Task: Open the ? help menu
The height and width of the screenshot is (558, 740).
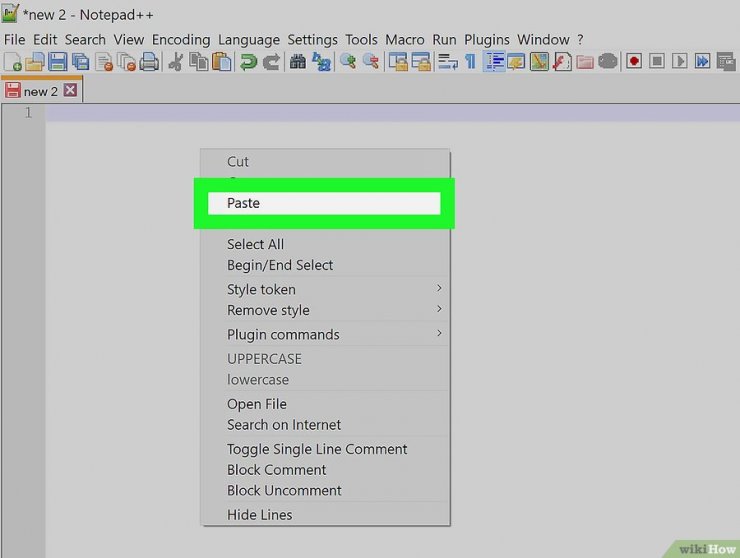Action: (x=580, y=40)
